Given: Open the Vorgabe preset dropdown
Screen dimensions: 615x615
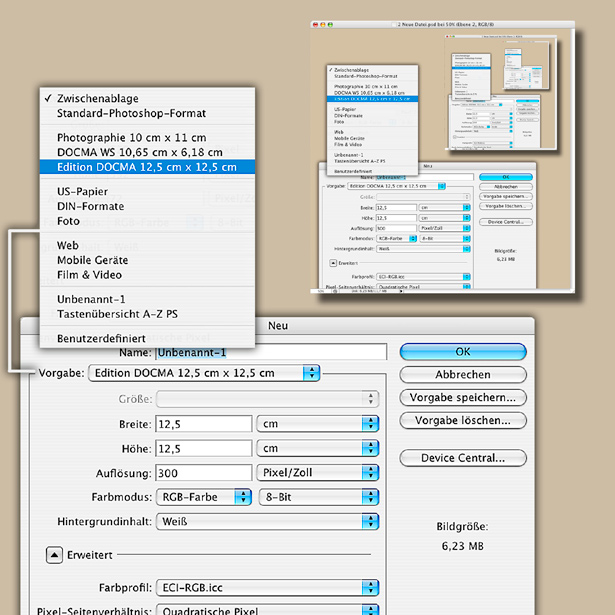Looking at the screenshot, I should [x=204, y=373].
